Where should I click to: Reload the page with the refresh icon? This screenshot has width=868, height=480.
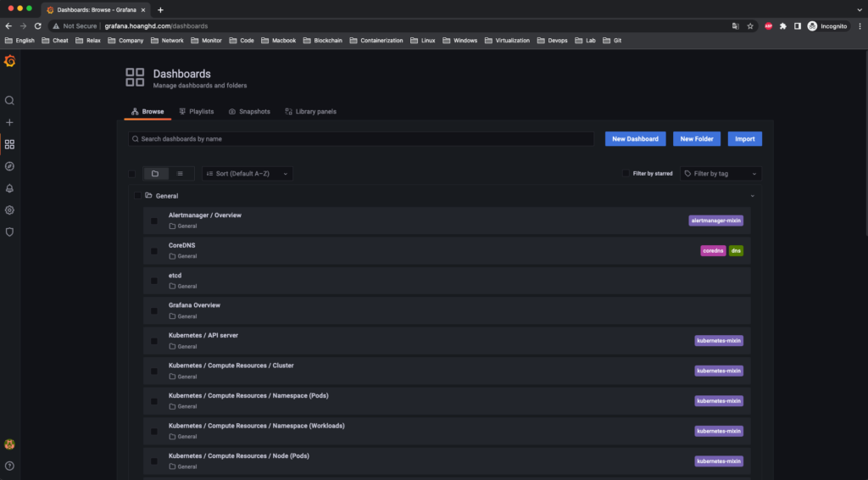[37, 26]
